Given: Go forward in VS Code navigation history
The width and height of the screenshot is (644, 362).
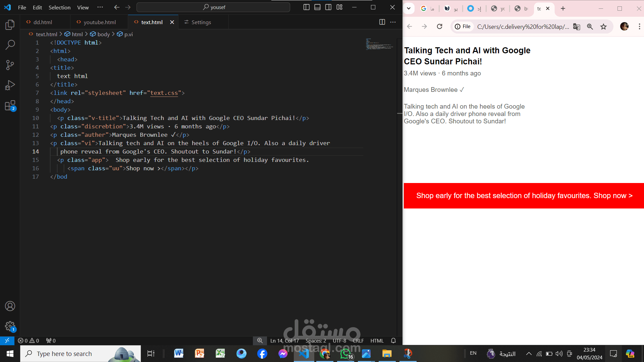Looking at the screenshot, I should pyautogui.click(x=128, y=7).
